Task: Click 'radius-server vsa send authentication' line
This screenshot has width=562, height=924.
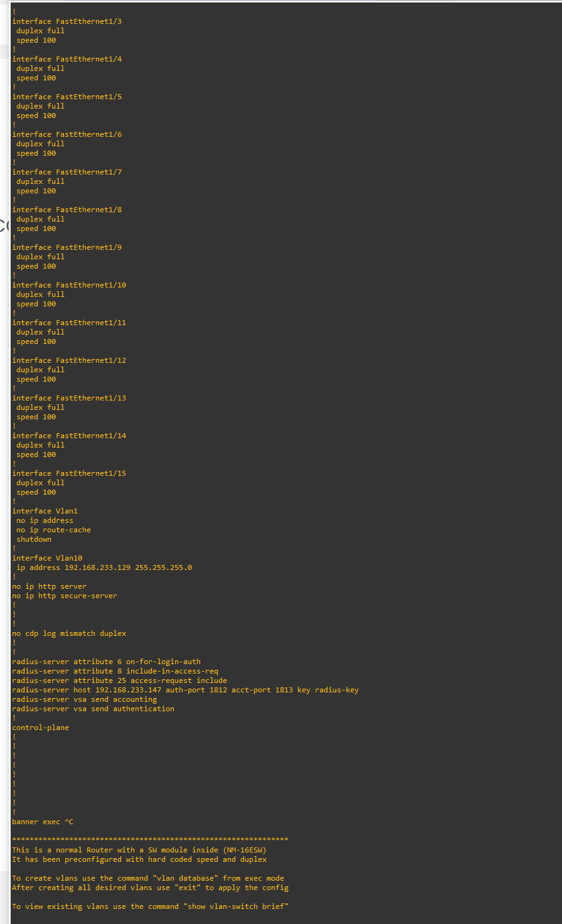Action: 93,709
